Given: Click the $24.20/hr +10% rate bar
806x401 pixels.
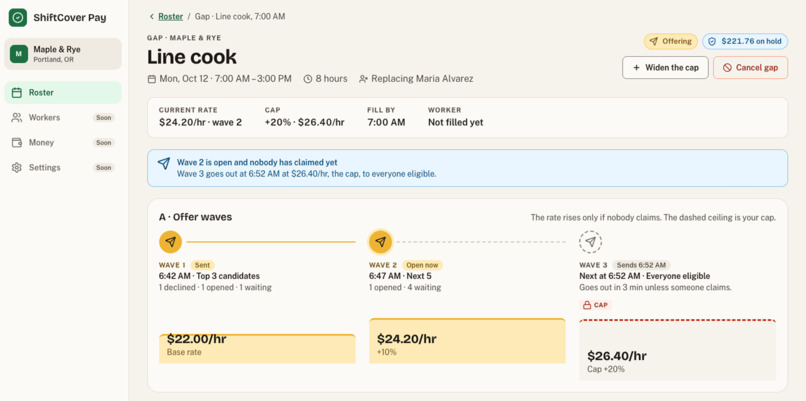Looking at the screenshot, I should (467, 341).
